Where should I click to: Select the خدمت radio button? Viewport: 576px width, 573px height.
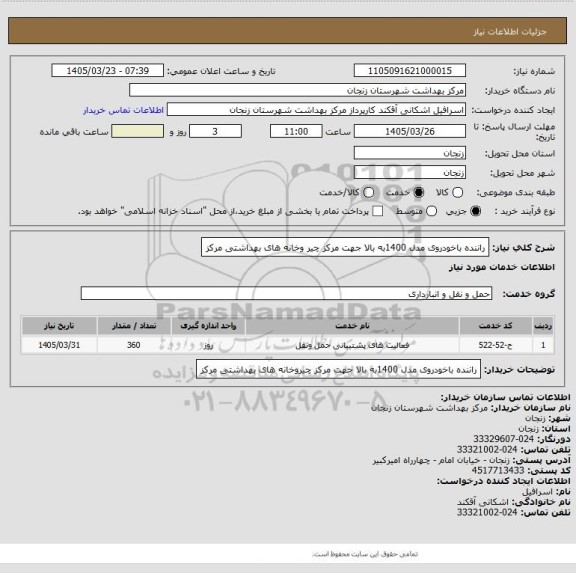click(418, 192)
